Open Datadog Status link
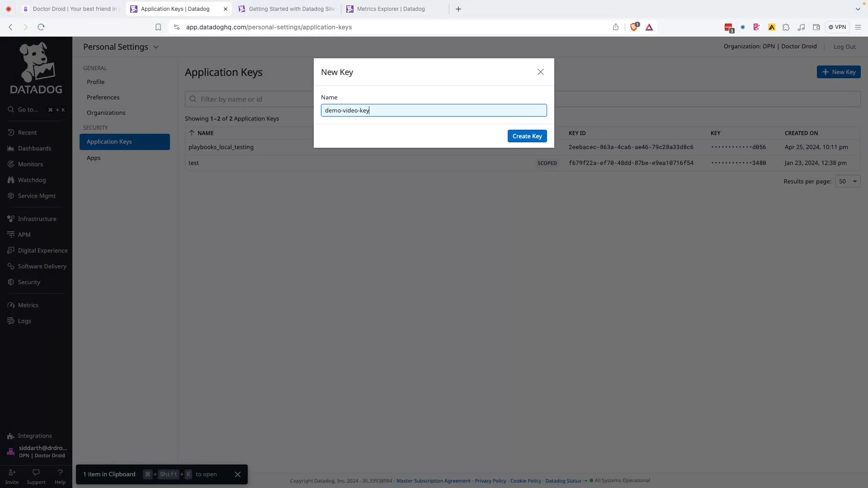This screenshot has width=868, height=488. tap(563, 481)
